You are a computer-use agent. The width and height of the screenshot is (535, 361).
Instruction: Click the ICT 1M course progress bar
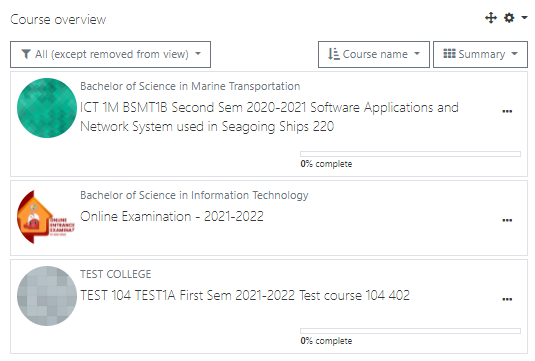(x=410, y=154)
